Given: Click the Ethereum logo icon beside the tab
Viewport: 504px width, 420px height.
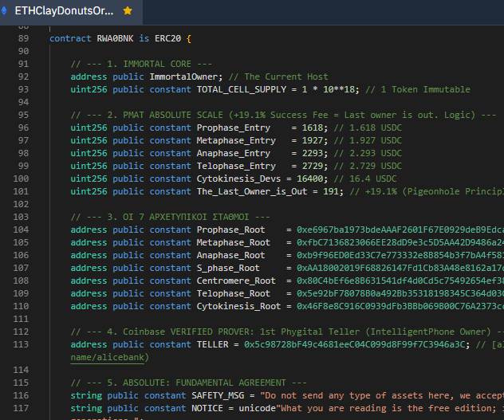Looking at the screenshot, I should pyautogui.click(x=5, y=11).
